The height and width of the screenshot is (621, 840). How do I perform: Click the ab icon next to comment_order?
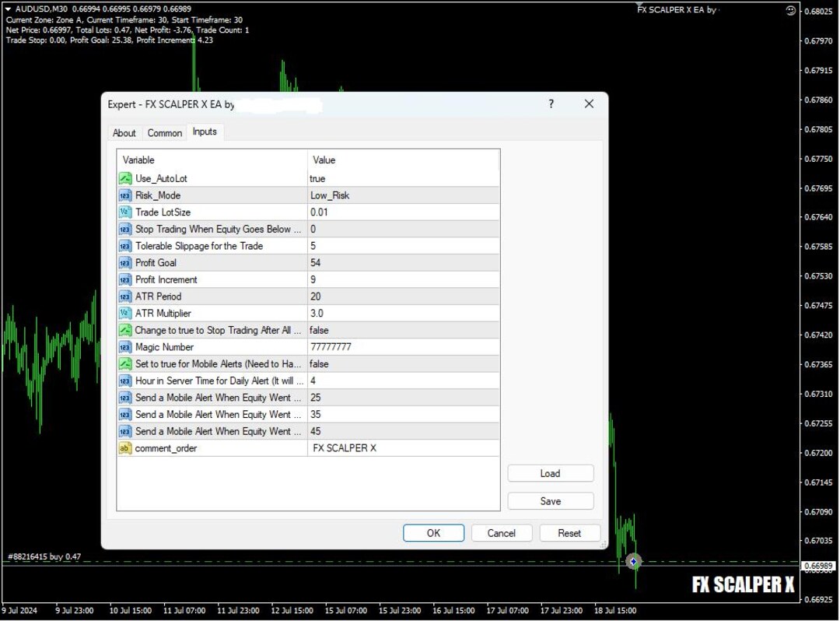[x=125, y=447]
